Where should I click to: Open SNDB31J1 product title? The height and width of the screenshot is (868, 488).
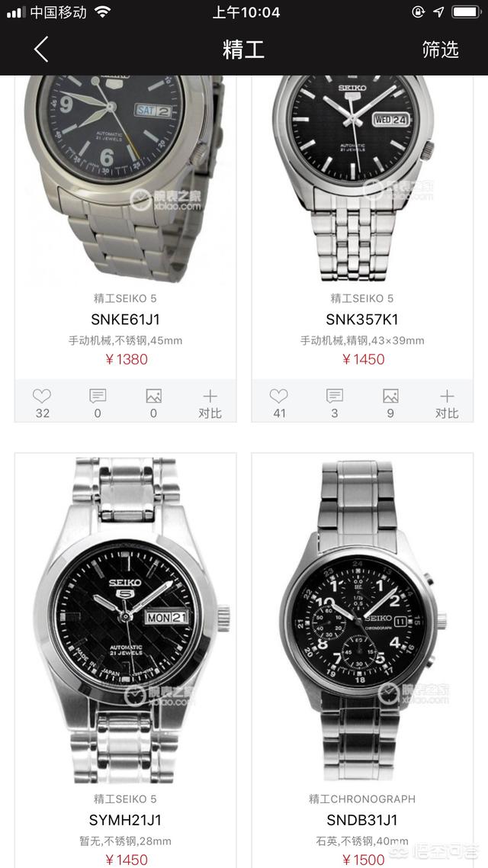pyautogui.click(x=362, y=820)
